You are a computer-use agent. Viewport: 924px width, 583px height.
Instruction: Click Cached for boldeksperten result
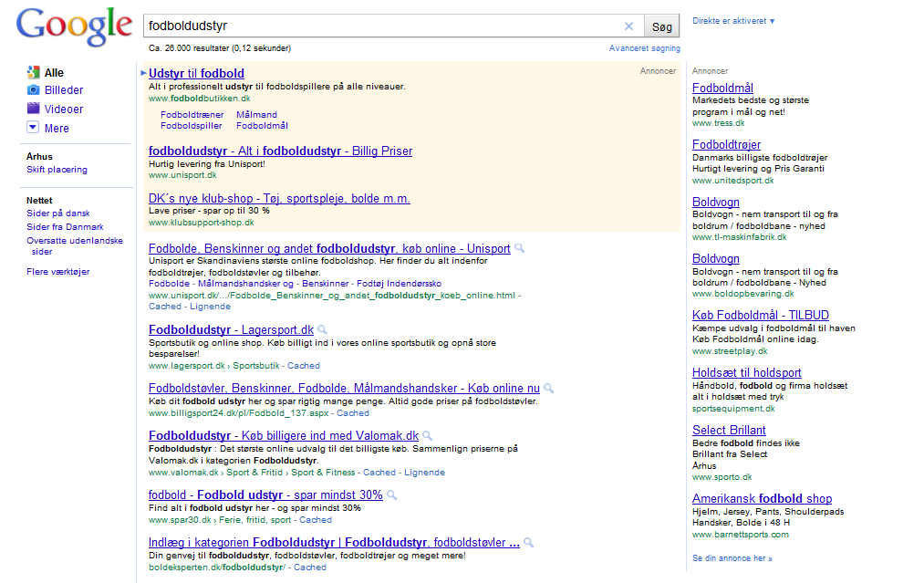(310, 567)
